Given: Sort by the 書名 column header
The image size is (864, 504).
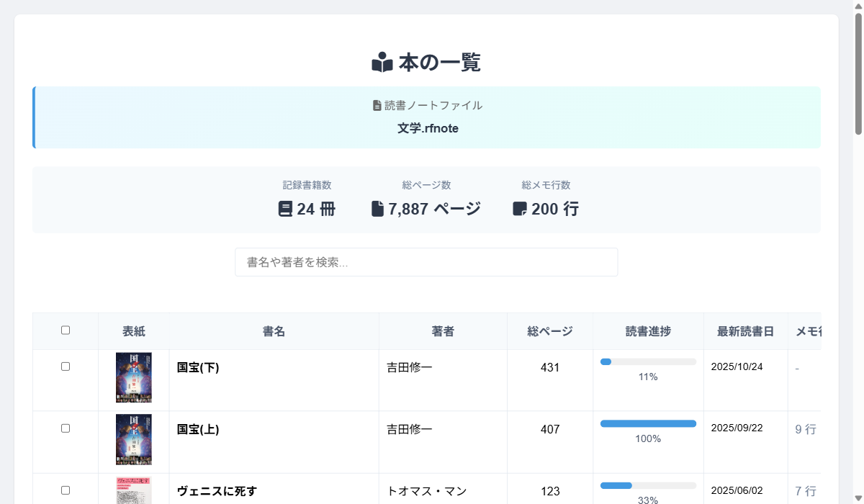Looking at the screenshot, I should [x=274, y=331].
